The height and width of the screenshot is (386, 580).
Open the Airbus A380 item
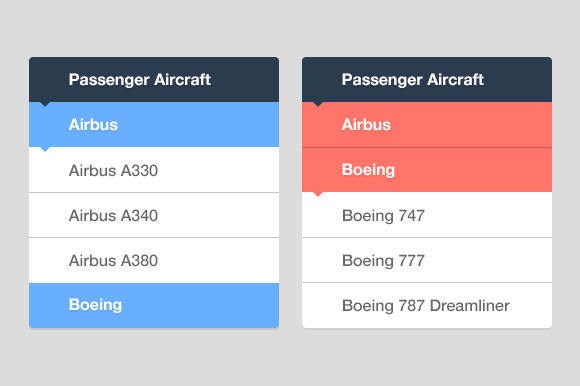154,260
